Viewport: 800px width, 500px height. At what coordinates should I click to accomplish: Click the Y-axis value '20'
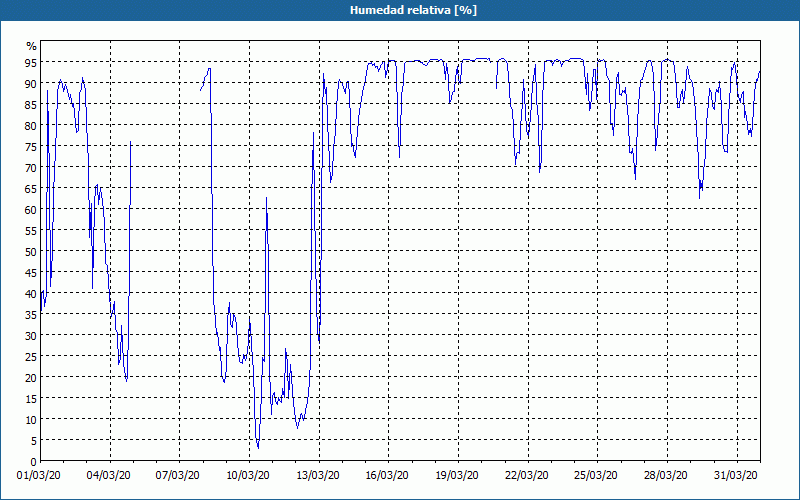[31, 378]
